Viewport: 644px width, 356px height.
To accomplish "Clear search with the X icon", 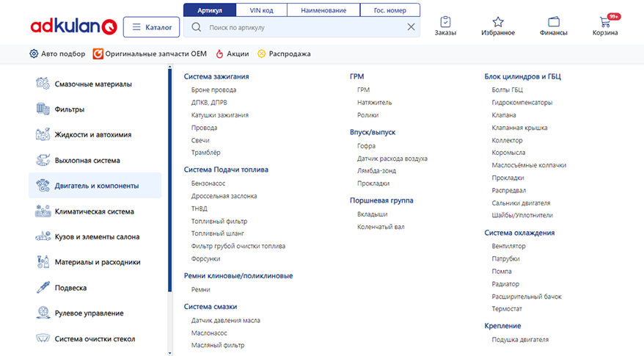I will pyautogui.click(x=411, y=27).
